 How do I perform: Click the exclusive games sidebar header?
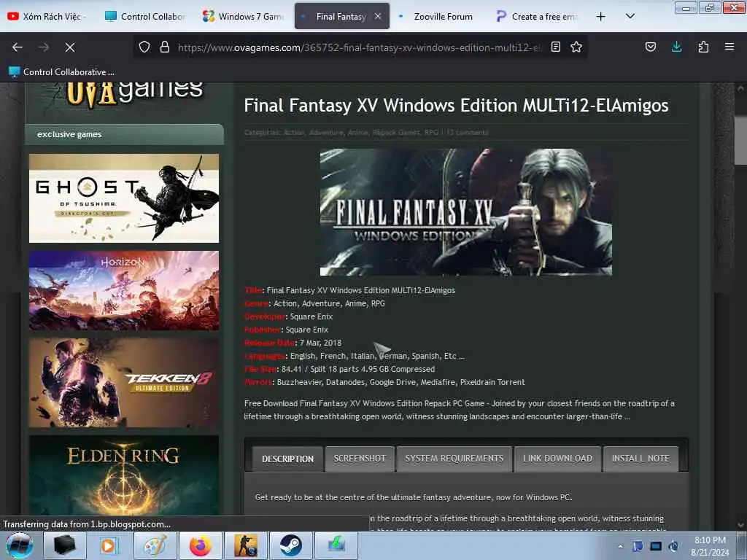coord(124,134)
